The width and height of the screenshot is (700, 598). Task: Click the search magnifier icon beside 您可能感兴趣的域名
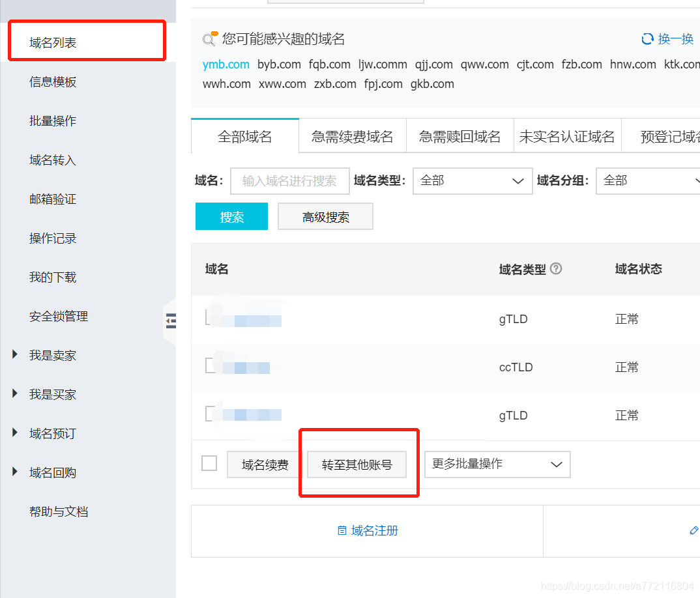point(209,39)
